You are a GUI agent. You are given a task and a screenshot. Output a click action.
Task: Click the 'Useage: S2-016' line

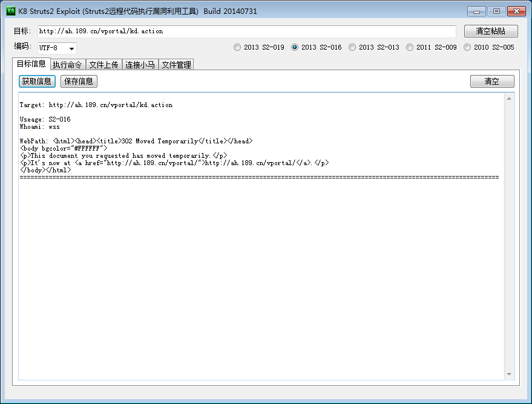coord(45,119)
